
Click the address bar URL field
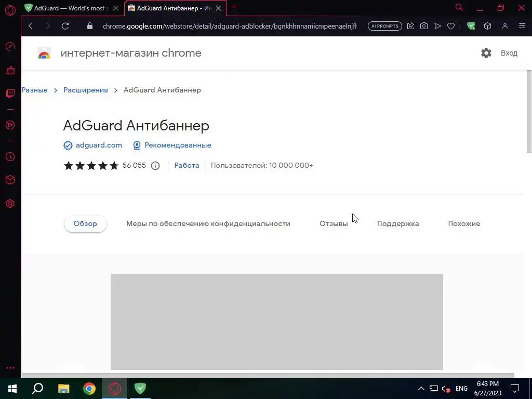tap(229, 26)
